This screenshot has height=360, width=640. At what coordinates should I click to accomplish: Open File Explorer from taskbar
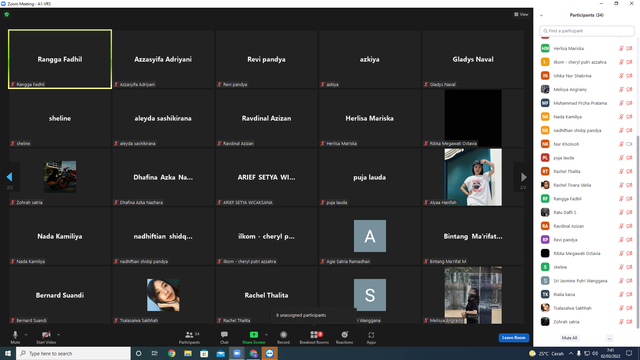coord(188,353)
